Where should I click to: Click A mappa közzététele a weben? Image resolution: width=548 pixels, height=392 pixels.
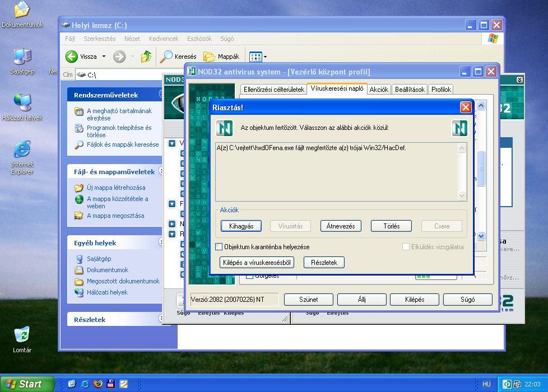(118, 202)
